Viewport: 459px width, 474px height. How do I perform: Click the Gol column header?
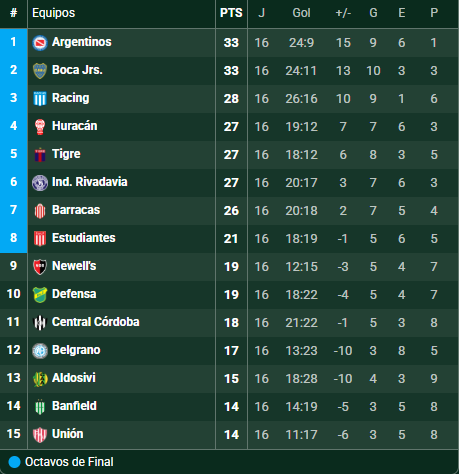click(x=301, y=13)
